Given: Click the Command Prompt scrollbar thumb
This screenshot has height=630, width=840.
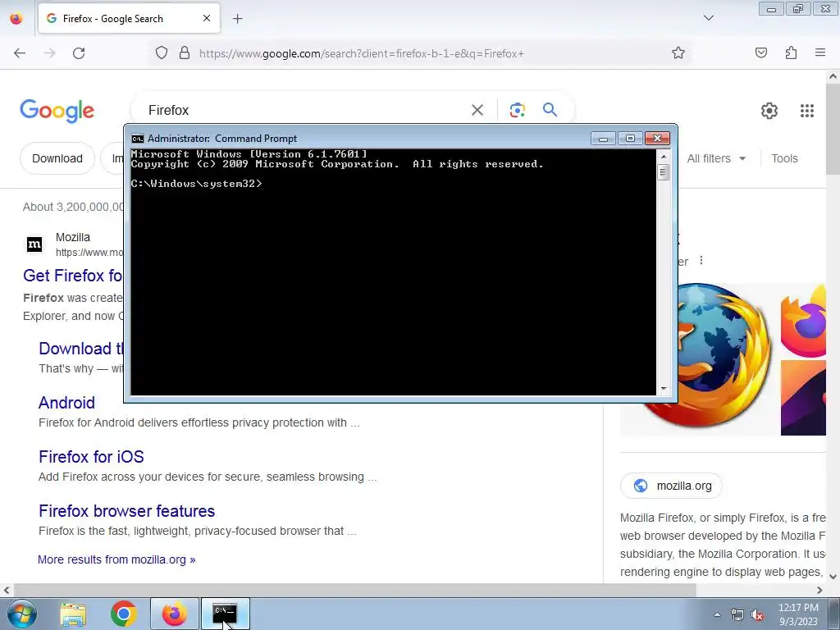Looking at the screenshot, I should (663, 172).
